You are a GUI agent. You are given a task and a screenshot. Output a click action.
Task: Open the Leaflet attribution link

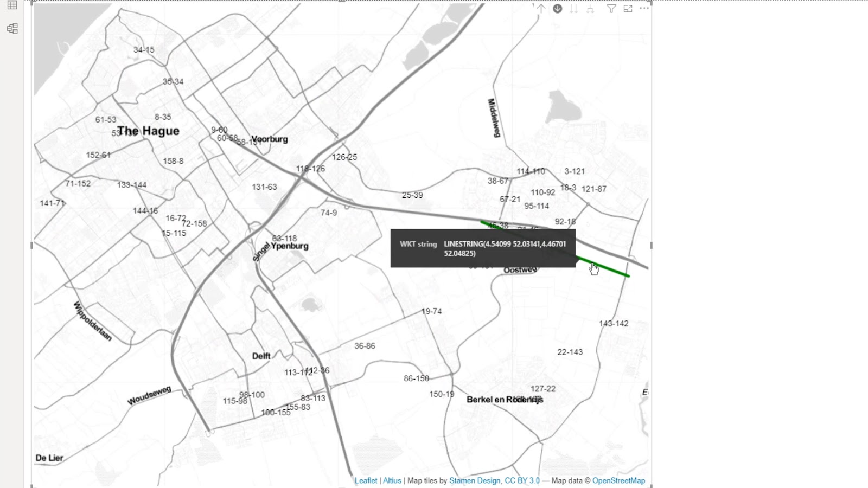tap(366, 480)
